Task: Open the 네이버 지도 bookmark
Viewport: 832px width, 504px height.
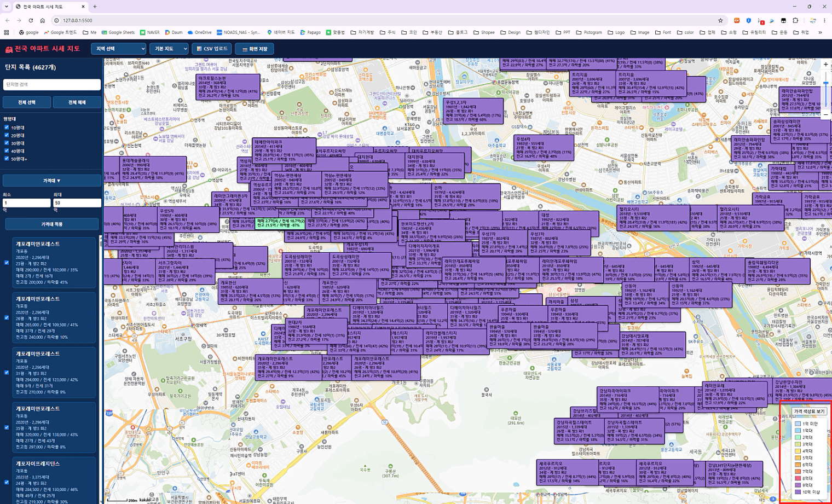Action: pyautogui.click(x=281, y=32)
